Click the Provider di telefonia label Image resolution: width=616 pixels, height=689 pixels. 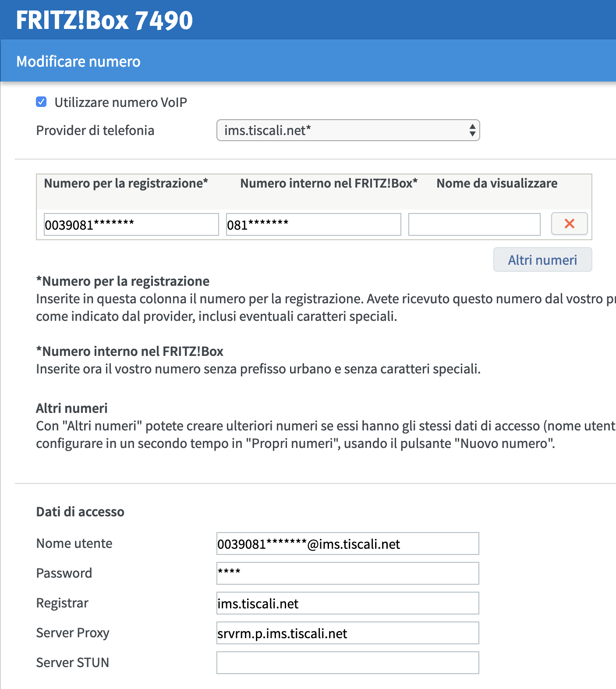tap(95, 130)
